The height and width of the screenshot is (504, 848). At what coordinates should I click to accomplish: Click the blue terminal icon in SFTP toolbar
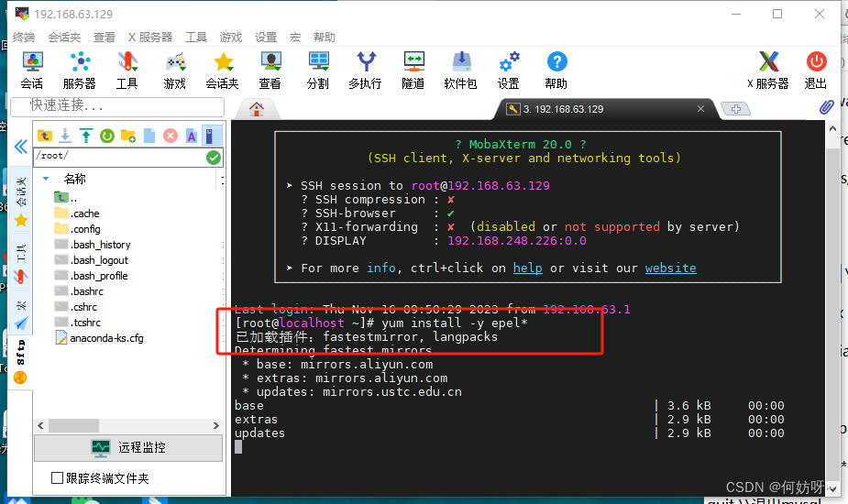pyautogui.click(x=212, y=136)
